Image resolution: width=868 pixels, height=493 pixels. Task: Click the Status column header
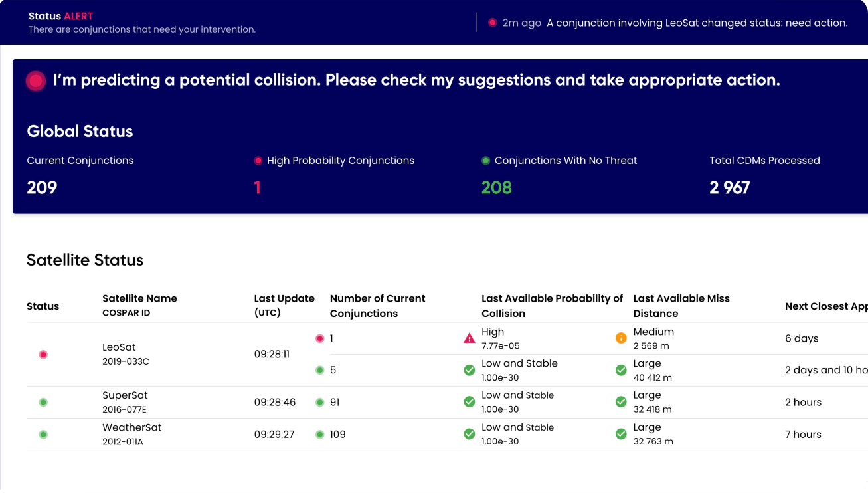tap(43, 306)
